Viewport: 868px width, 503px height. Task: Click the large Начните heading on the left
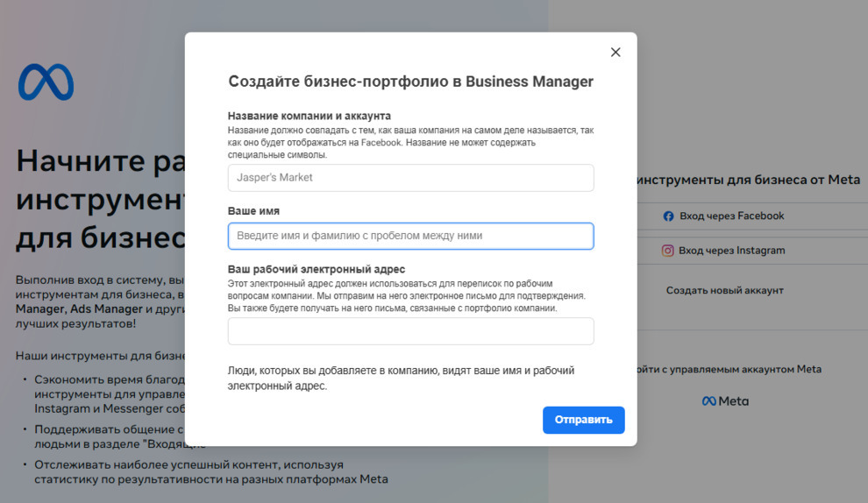pyautogui.click(x=98, y=161)
